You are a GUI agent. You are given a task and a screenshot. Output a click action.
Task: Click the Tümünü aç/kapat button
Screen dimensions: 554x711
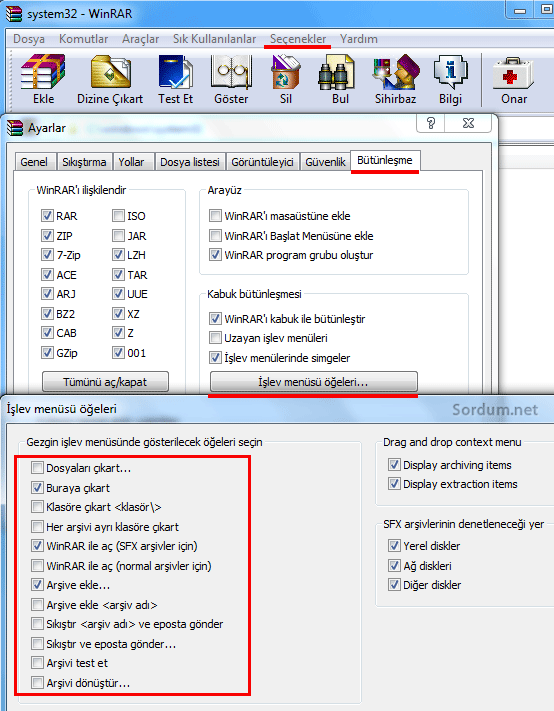pos(105,382)
